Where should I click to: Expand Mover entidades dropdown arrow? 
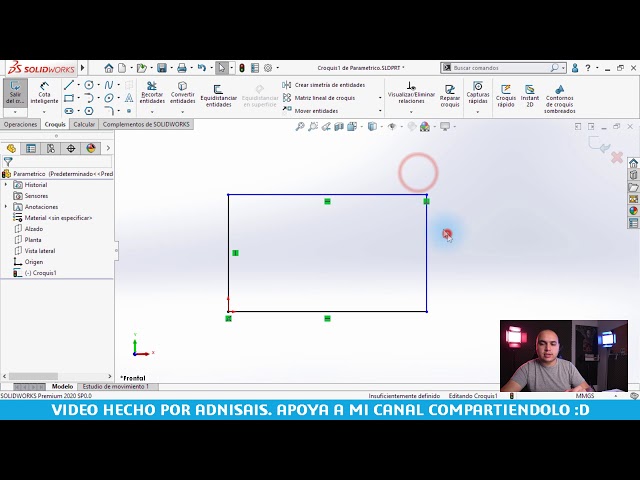(x=380, y=111)
